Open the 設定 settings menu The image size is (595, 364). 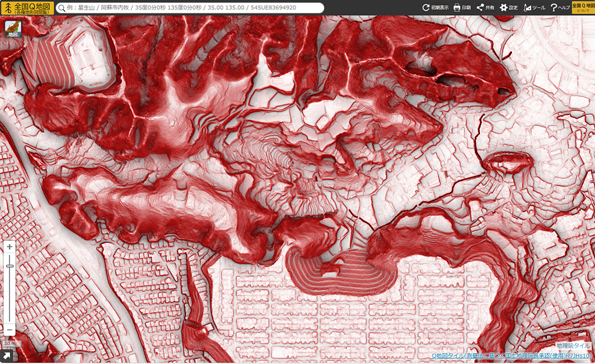[509, 8]
